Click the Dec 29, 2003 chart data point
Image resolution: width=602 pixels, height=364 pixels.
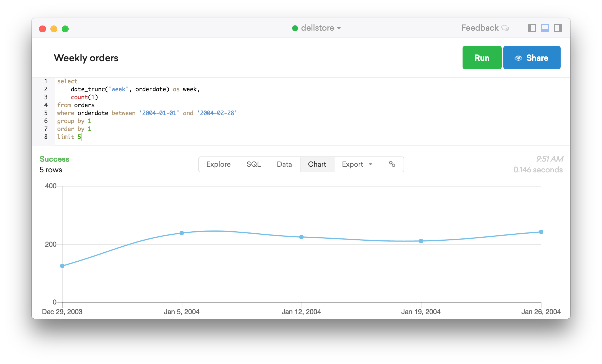(62, 266)
